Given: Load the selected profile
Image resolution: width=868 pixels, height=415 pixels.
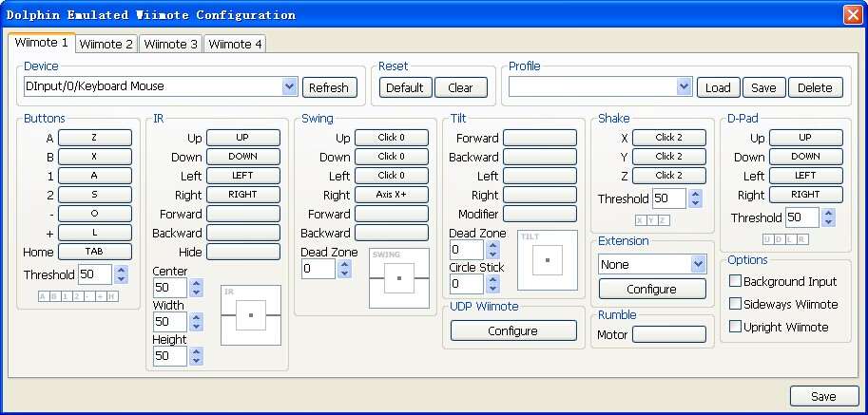Looking at the screenshot, I should point(718,87).
